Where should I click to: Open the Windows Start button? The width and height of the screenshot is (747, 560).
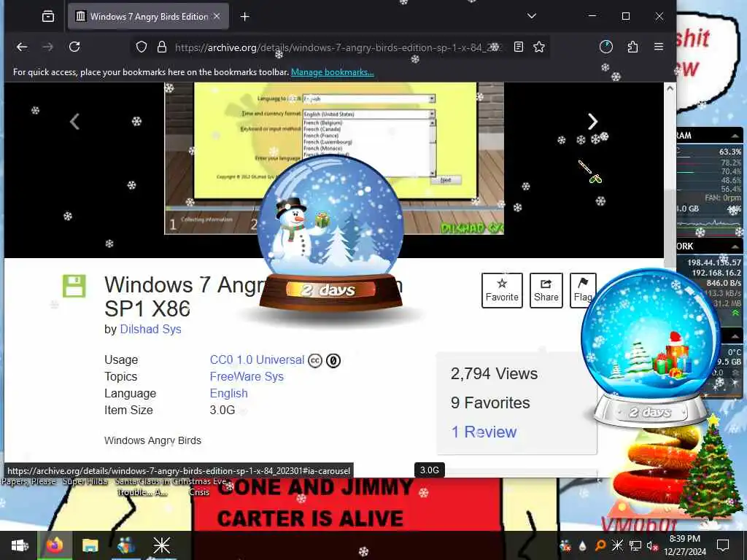[19, 545]
